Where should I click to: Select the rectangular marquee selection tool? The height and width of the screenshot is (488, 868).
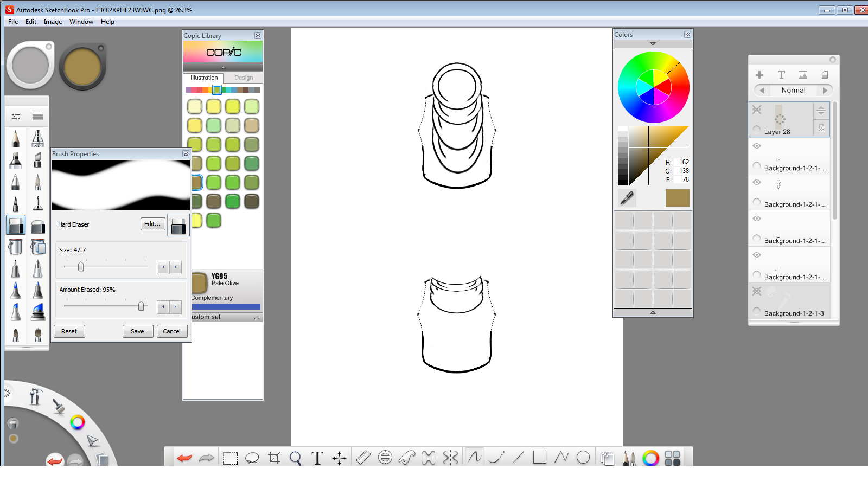pos(231,458)
